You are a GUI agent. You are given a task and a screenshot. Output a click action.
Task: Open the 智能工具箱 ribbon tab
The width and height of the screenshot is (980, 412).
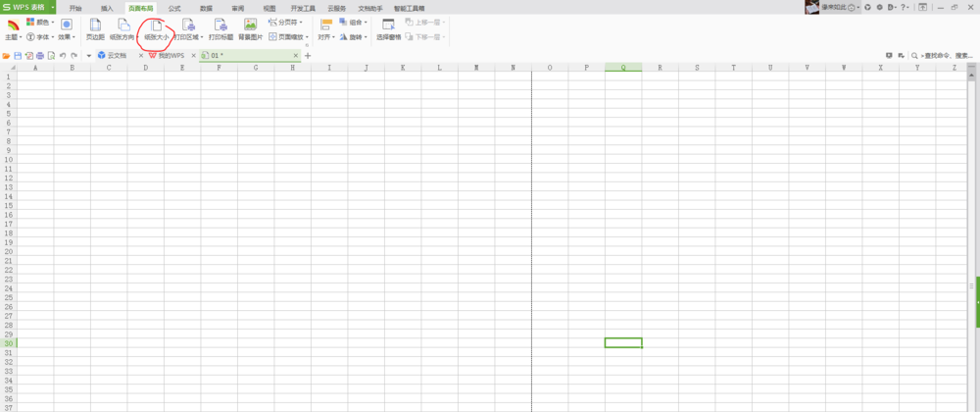pyautogui.click(x=410, y=8)
